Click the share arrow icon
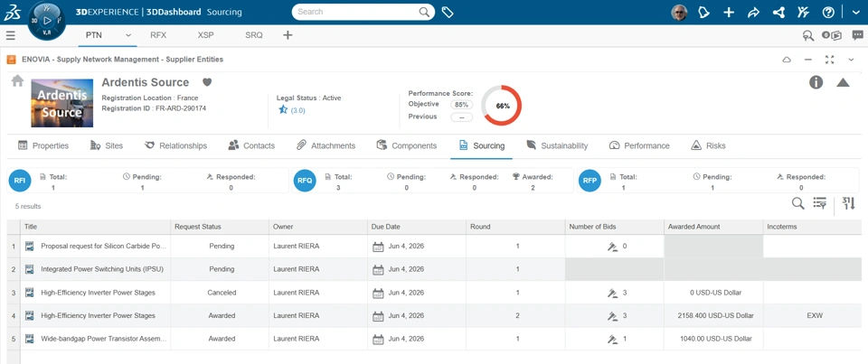868x364 pixels. coord(753,12)
